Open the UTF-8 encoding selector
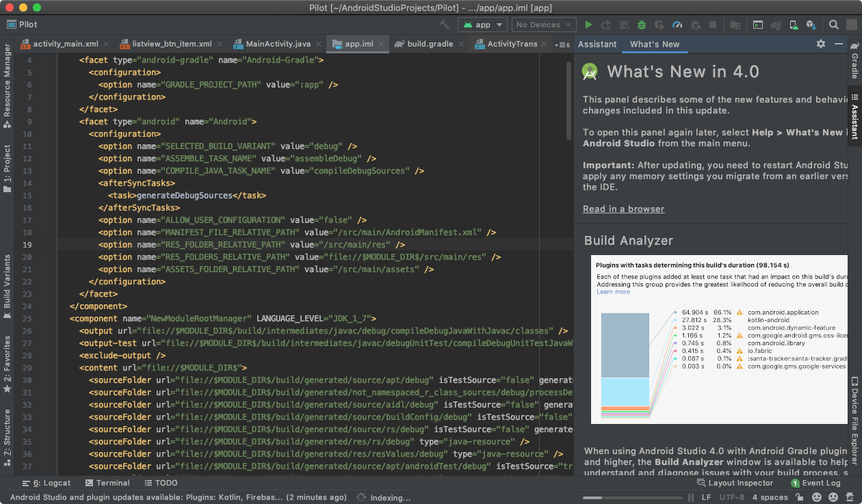The image size is (862, 504). [731, 498]
